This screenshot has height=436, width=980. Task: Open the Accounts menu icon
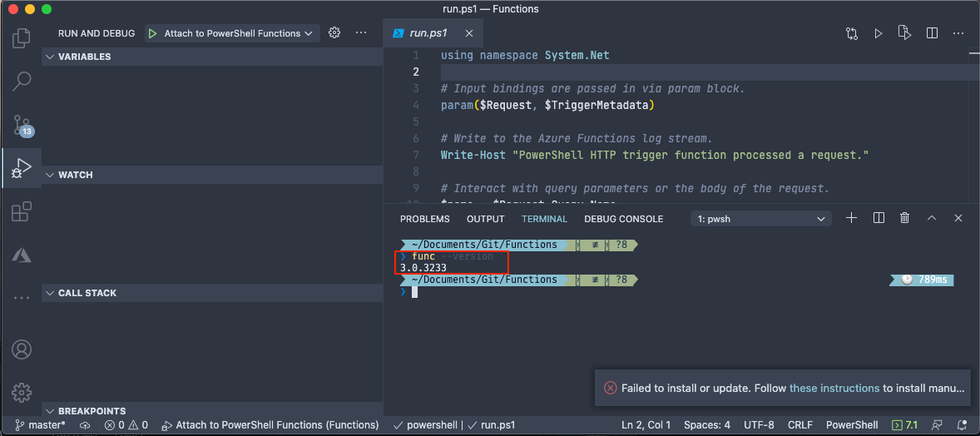tap(22, 349)
